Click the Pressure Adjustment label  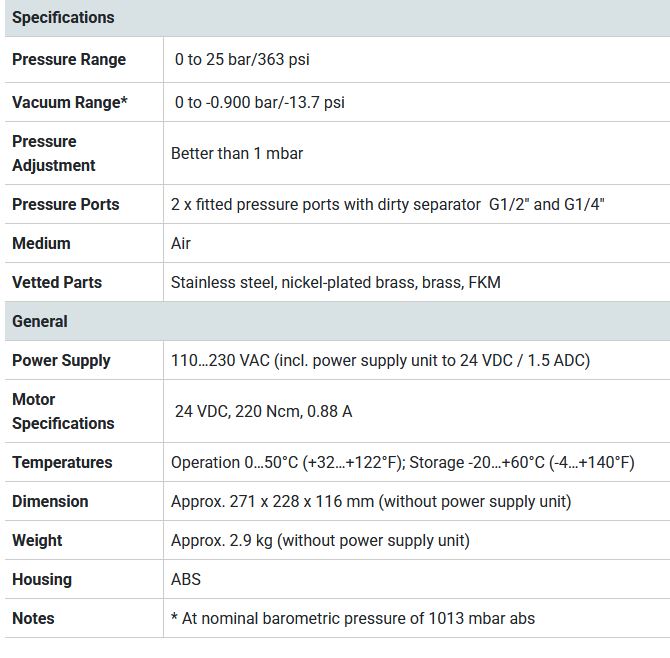[x=54, y=153]
